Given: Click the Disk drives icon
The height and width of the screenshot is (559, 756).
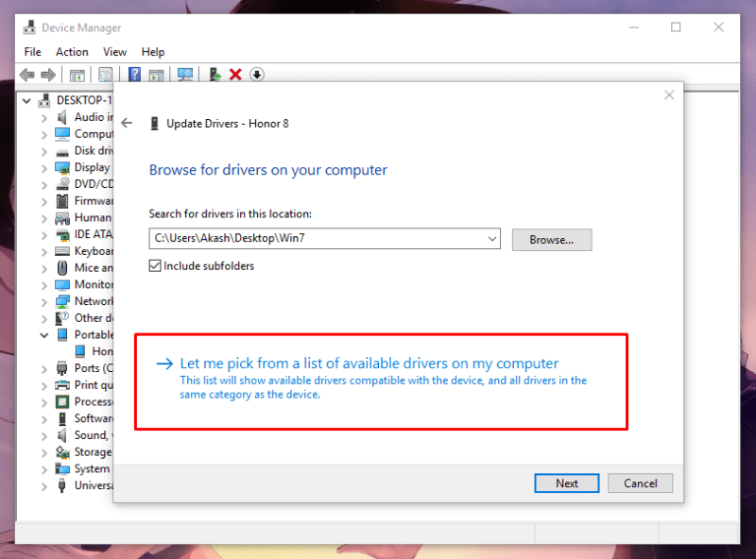Looking at the screenshot, I should (x=62, y=152).
